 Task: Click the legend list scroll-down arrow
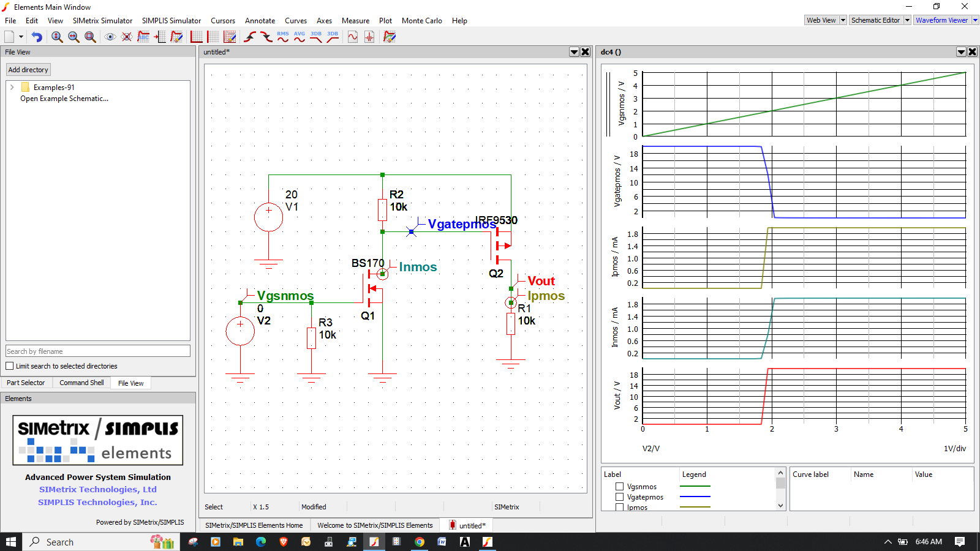pos(780,506)
